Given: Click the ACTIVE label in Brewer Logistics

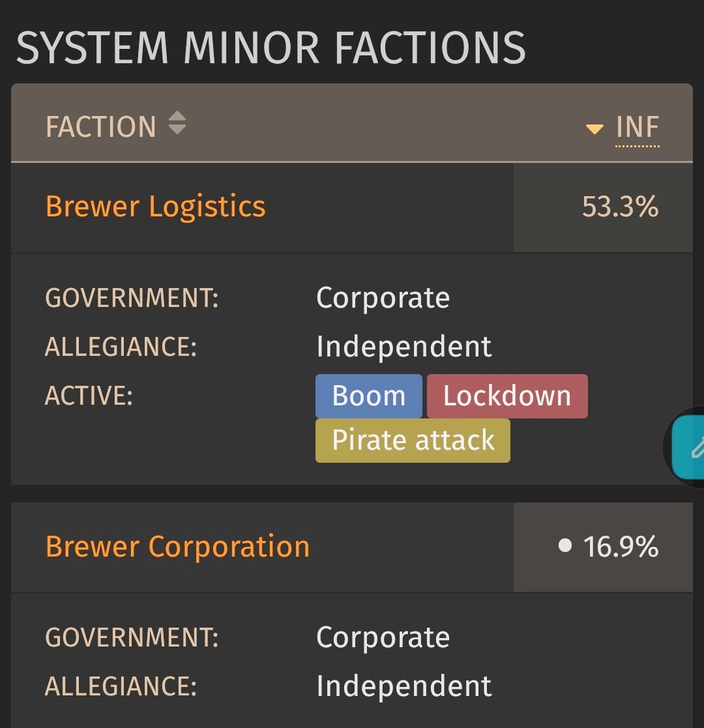Looking at the screenshot, I should [x=89, y=396].
